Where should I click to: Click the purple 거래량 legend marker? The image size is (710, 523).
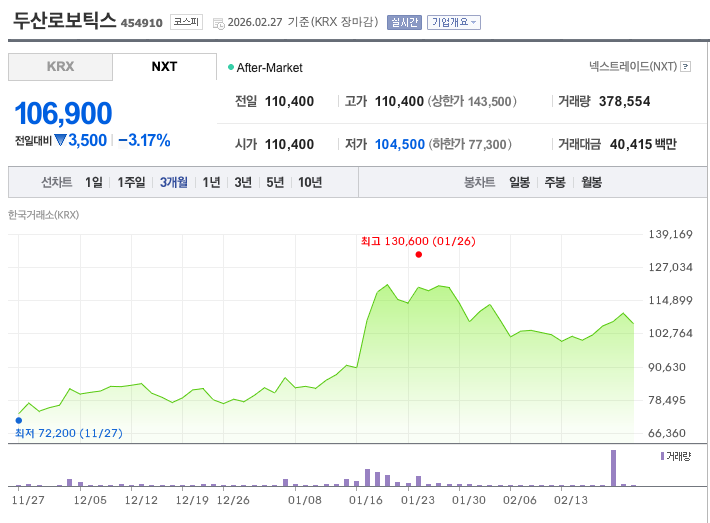(x=662, y=456)
